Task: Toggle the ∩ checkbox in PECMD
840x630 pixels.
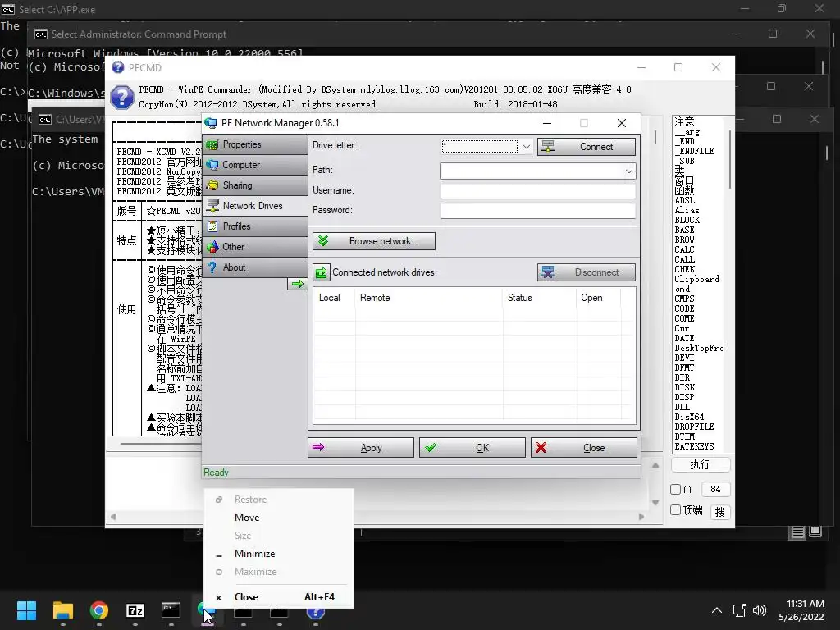Action: [676, 489]
